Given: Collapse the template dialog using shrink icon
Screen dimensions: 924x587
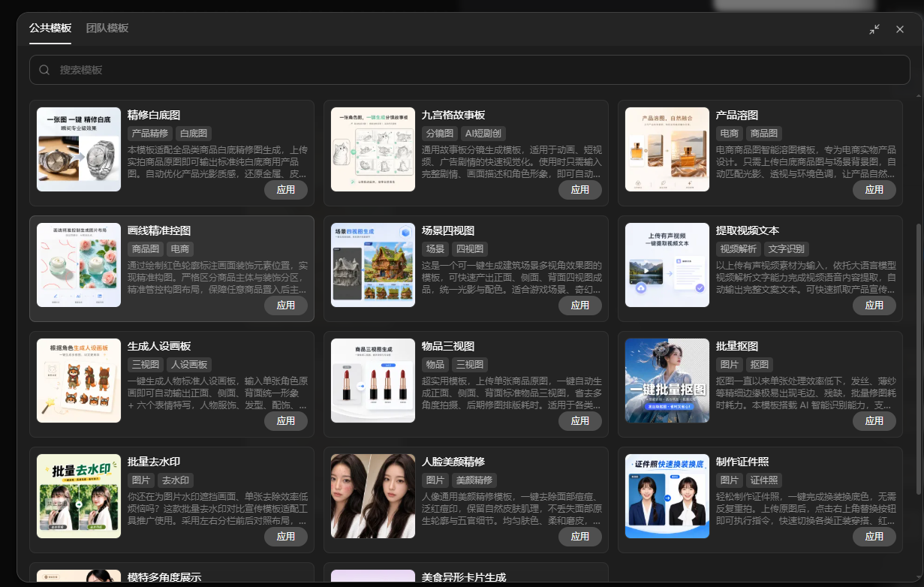Looking at the screenshot, I should (874, 29).
